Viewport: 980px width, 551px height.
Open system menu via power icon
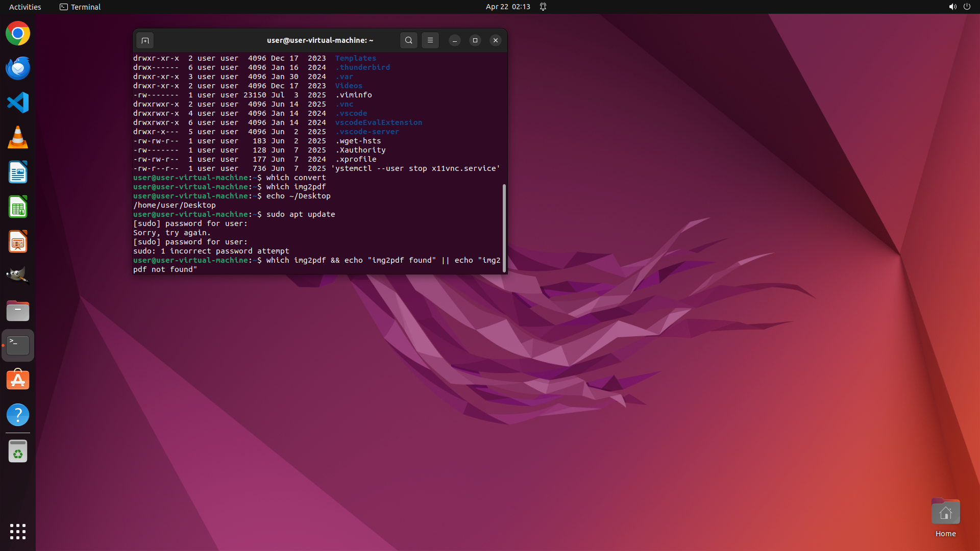pyautogui.click(x=967, y=7)
